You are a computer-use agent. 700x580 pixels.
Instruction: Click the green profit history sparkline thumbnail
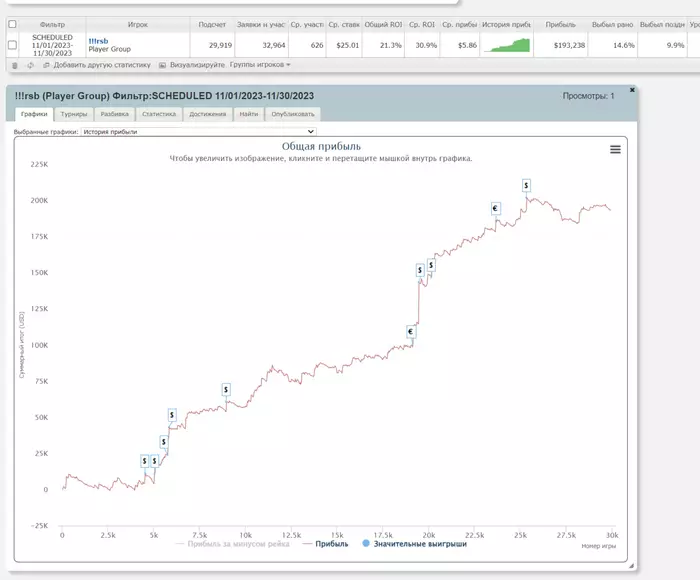point(507,46)
